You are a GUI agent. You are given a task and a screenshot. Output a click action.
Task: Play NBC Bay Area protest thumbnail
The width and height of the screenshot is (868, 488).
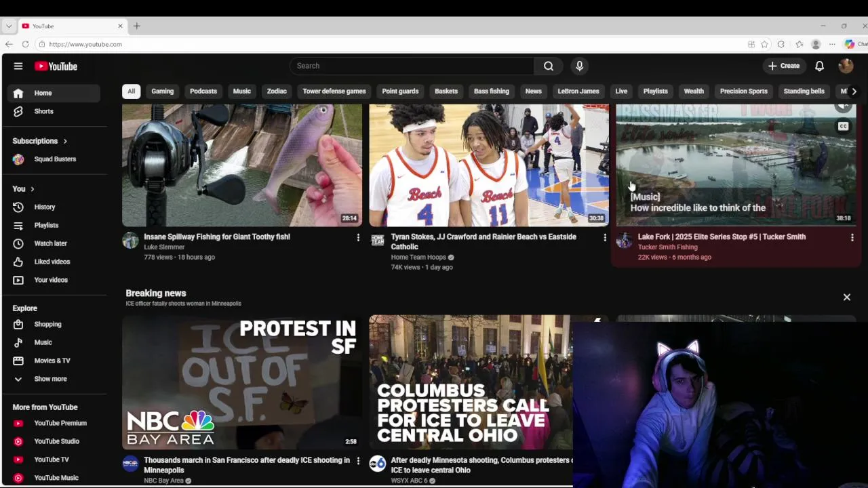[242, 382]
